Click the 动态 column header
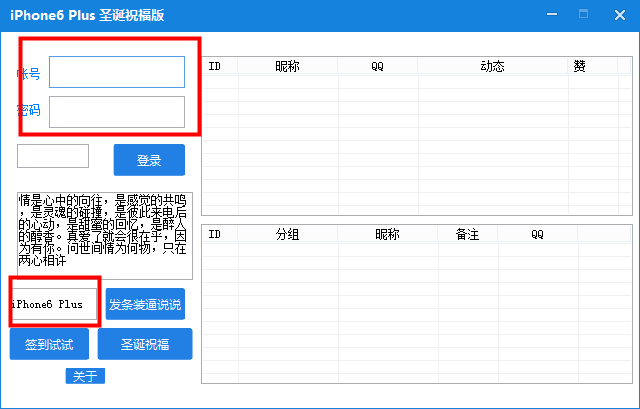640x409 pixels. click(x=493, y=66)
